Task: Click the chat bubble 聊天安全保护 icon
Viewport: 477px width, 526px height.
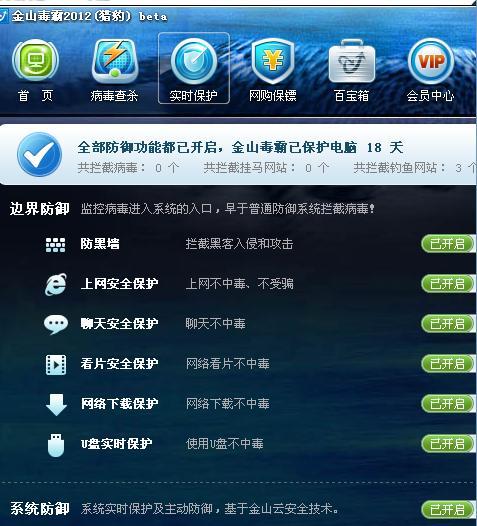Action: coord(56,324)
